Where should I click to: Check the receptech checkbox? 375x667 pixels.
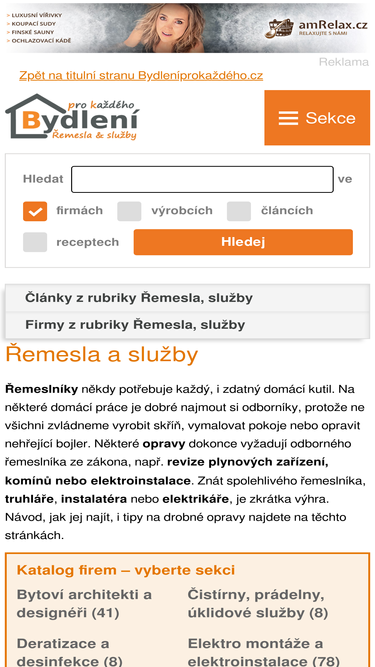coord(35,242)
